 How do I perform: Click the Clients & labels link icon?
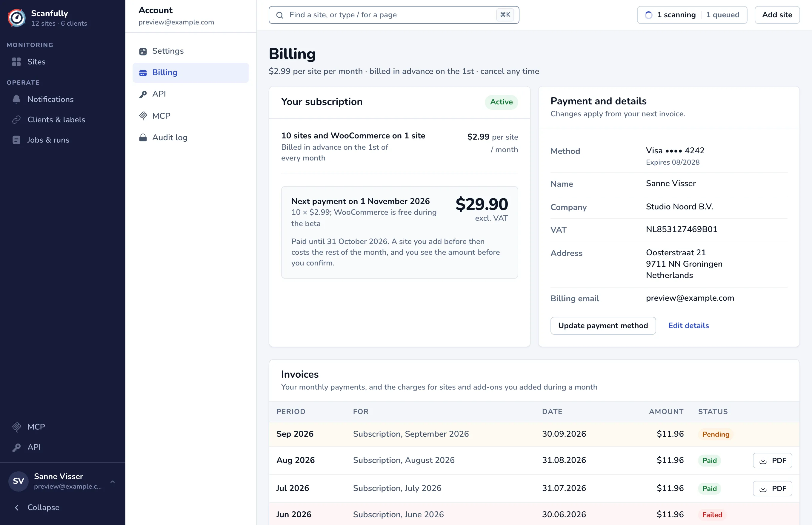tap(16, 120)
